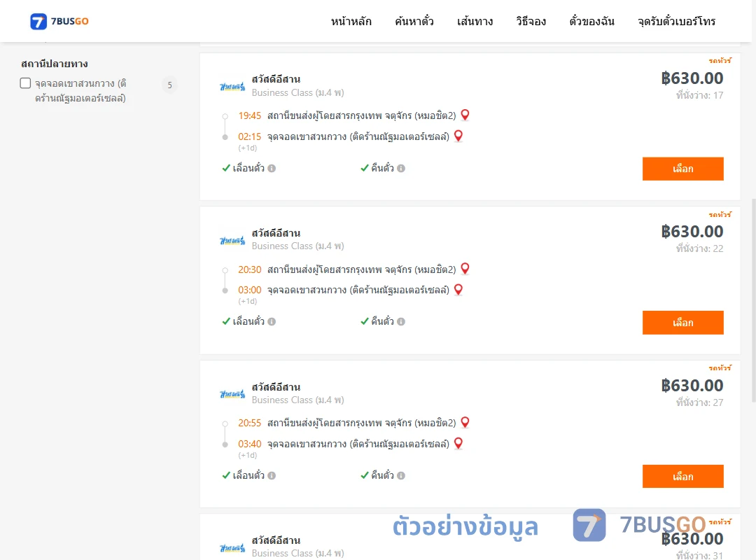The width and height of the screenshot is (756, 560).
Task: Click the เลื่อนตั๋ว label on 20:55 trip
Action: pos(248,475)
